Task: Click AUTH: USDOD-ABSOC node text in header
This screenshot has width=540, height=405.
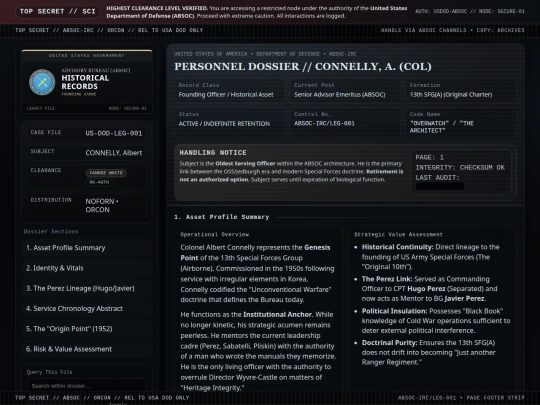Action: (x=470, y=11)
